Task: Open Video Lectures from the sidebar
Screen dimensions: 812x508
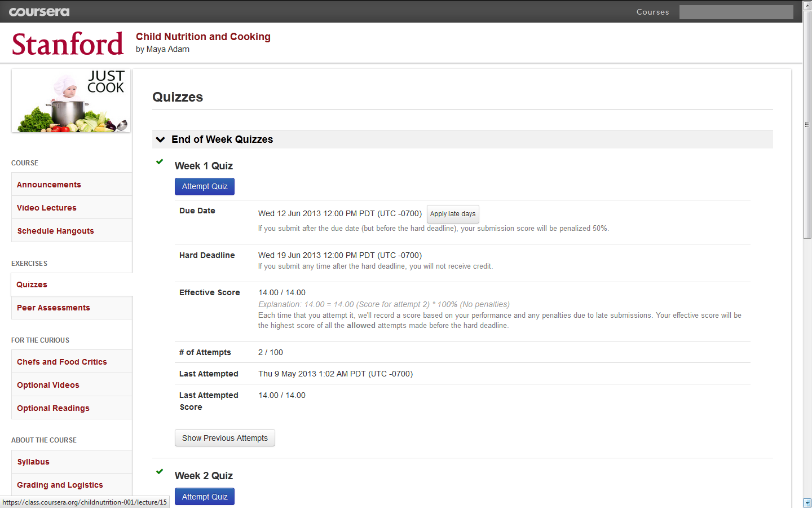Action: 72,208
